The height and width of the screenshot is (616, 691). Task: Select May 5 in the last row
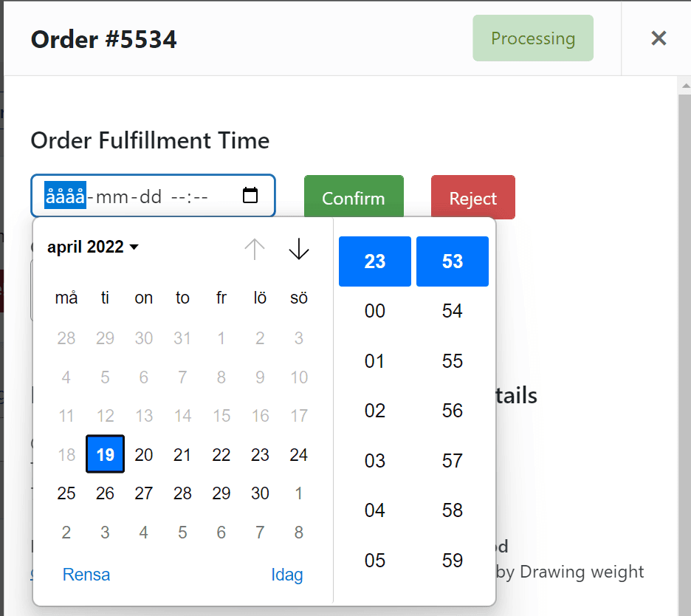pos(182,533)
